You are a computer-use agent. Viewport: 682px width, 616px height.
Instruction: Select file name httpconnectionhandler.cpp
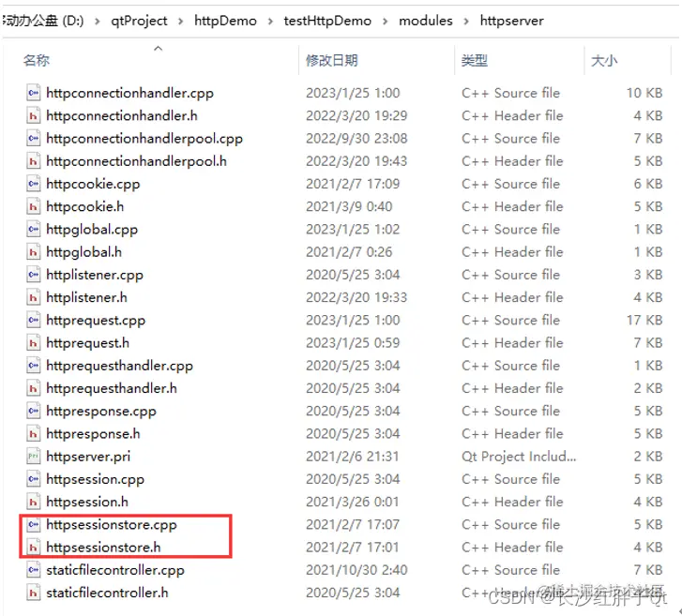coord(129,93)
